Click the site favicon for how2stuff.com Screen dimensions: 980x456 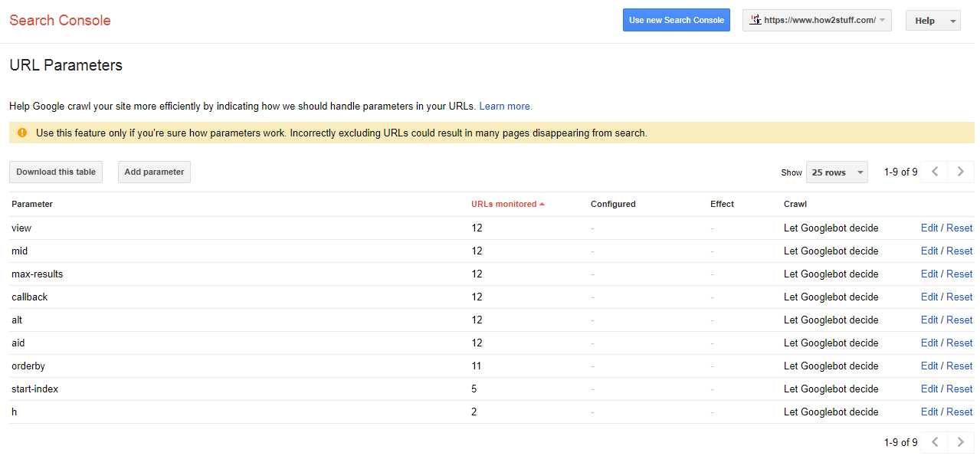(x=755, y=20)
